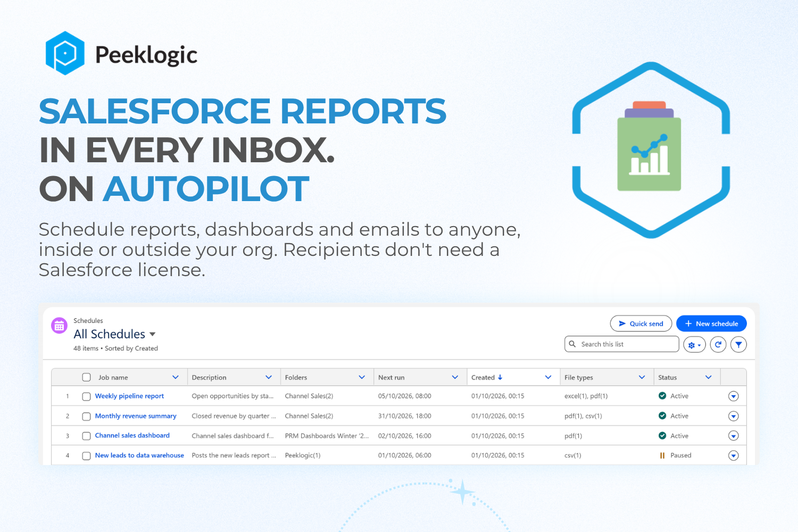Open the Weekly pipeline report job
The image size is (798, 532).
pyautogui.click(x=129, y=396)
